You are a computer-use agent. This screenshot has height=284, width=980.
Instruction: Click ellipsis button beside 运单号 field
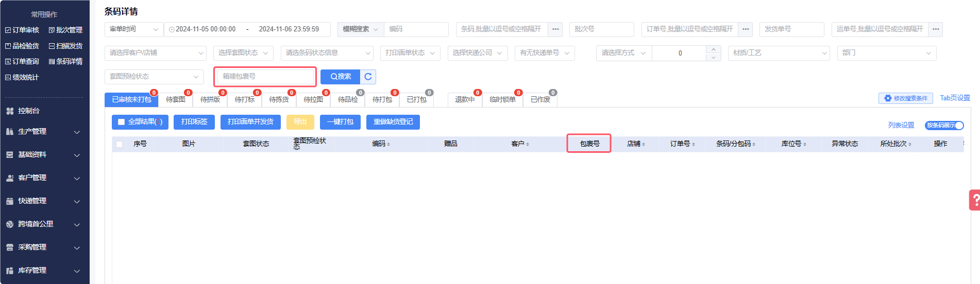coord(936,29)
